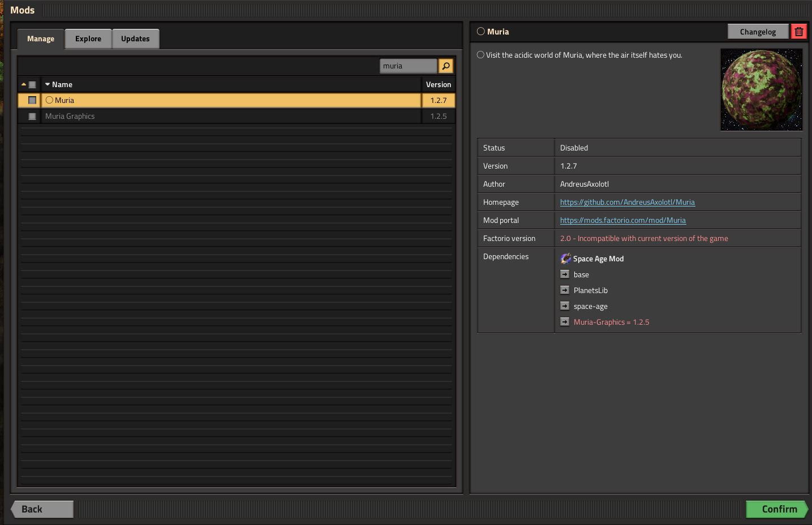Delete the Muria mod with trash icon

tap(799, 32)
